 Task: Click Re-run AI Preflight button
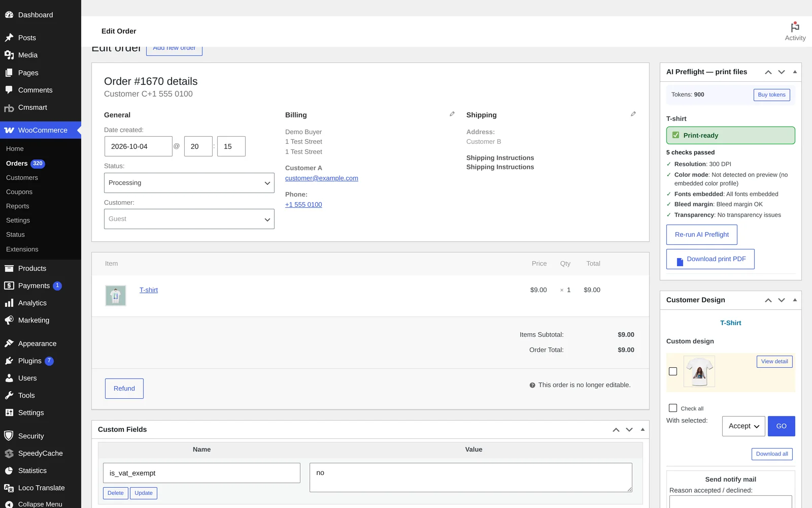click(x=702, y=235)
